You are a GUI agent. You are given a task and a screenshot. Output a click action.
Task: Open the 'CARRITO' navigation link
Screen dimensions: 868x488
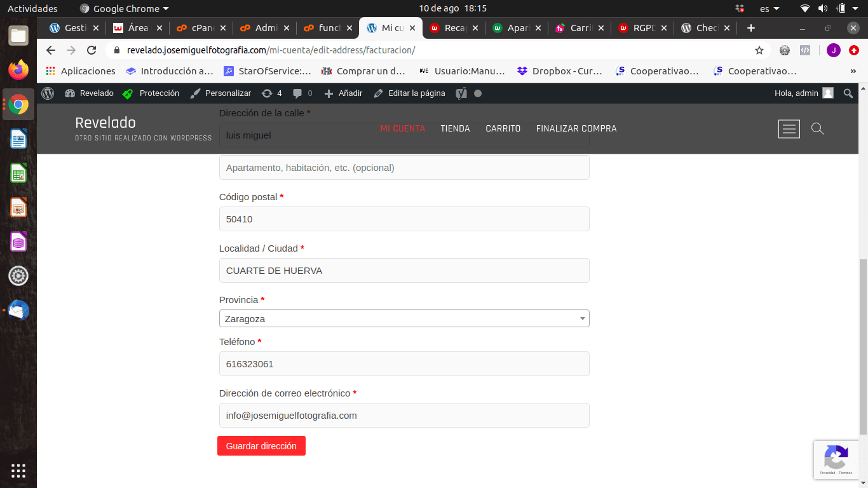503,129
